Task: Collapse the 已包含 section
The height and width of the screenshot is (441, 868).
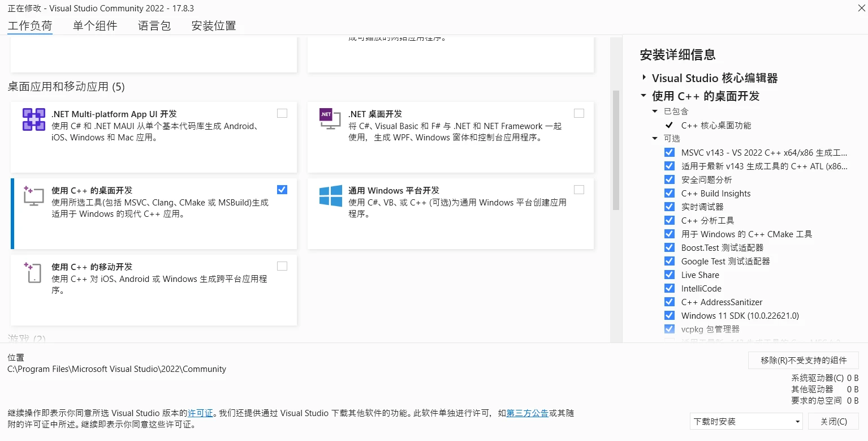Action: point(655,112)
